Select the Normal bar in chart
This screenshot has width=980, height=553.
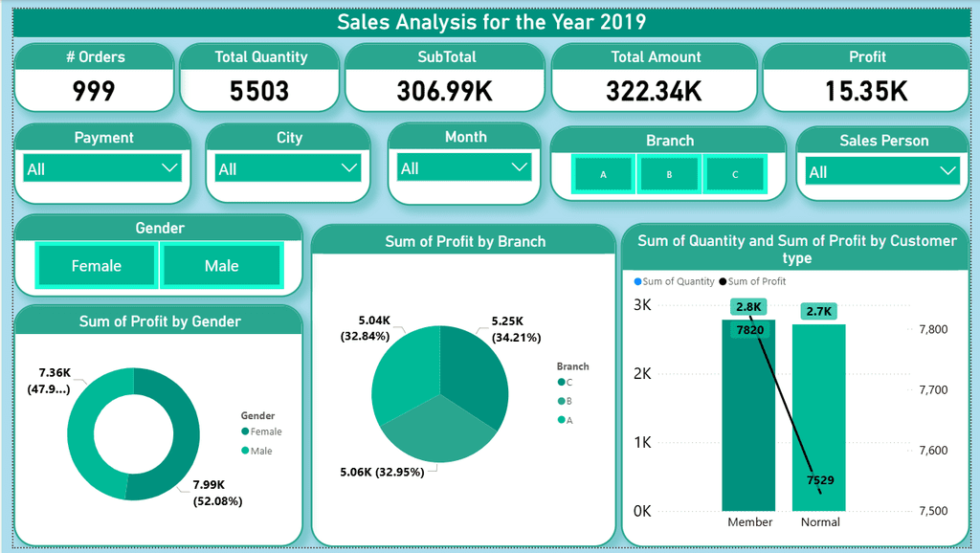tap(819, 417)
